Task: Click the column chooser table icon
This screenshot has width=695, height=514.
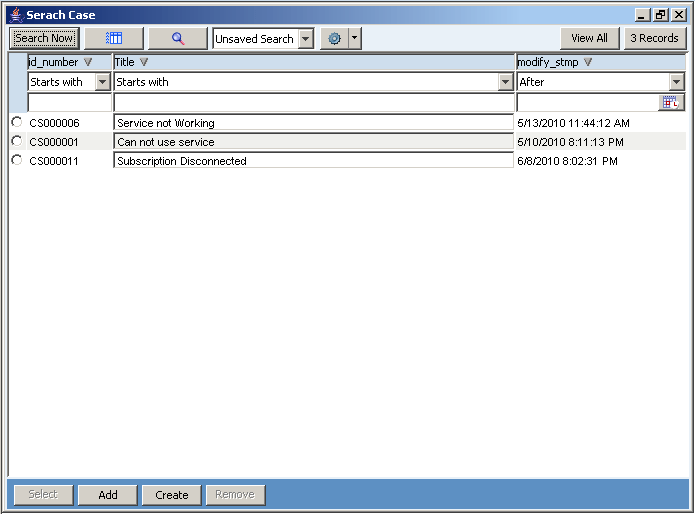Action: (x=114, y=38)
